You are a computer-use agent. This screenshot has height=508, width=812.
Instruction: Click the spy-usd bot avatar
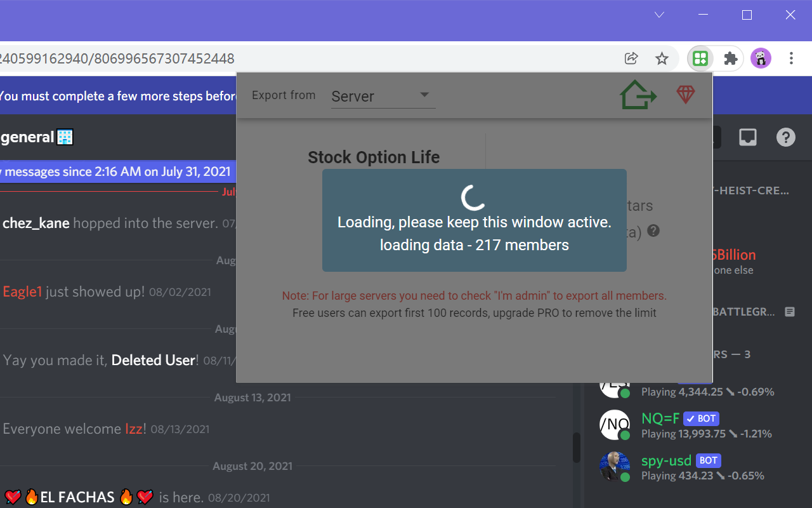614,466
